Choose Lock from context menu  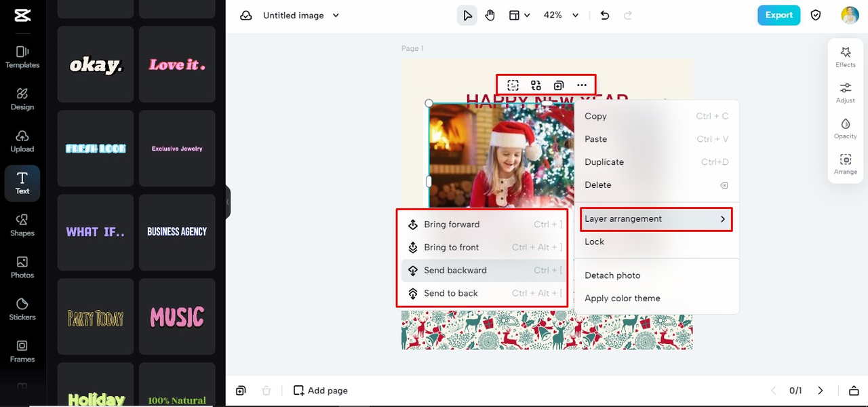[656, 241]
